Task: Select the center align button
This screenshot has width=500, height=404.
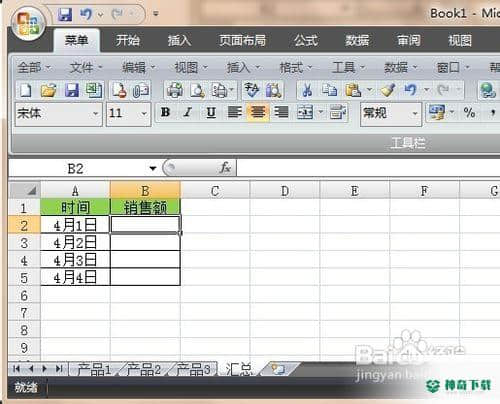Action: point(258,113)
